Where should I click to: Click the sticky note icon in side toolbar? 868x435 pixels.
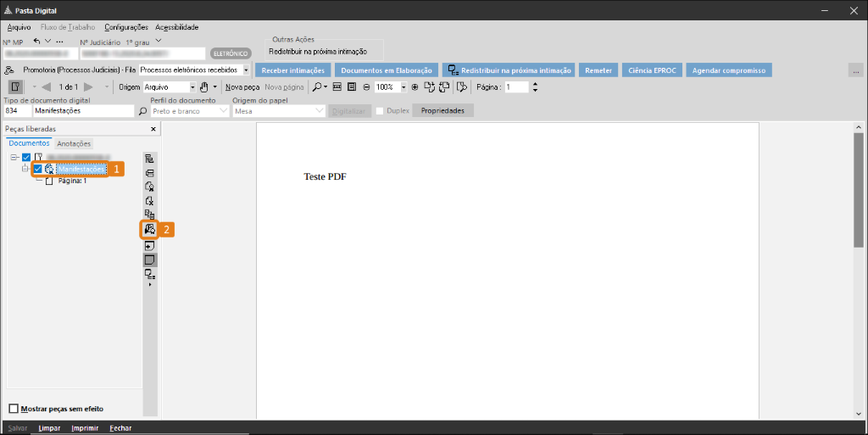pyautogui.click(x=149, y=259)
